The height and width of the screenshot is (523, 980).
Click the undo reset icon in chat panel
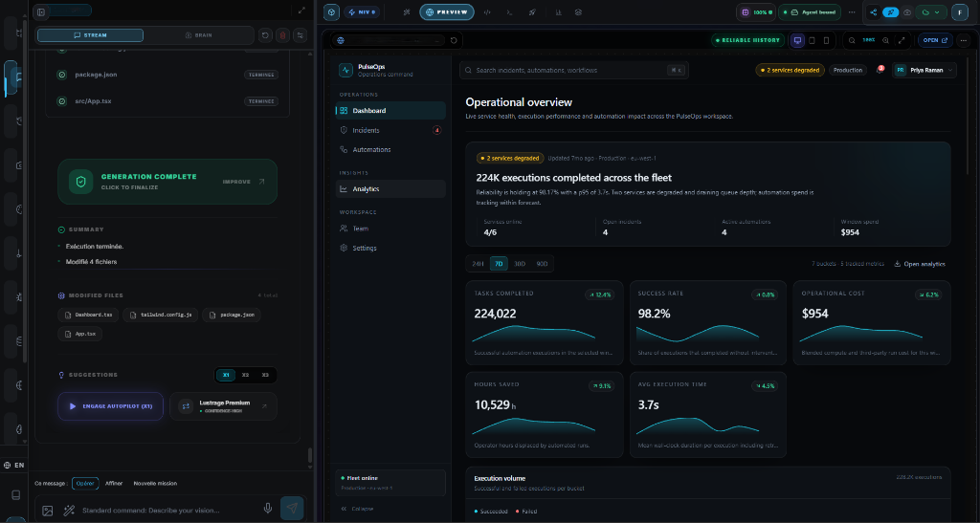[x=266, y=35]
